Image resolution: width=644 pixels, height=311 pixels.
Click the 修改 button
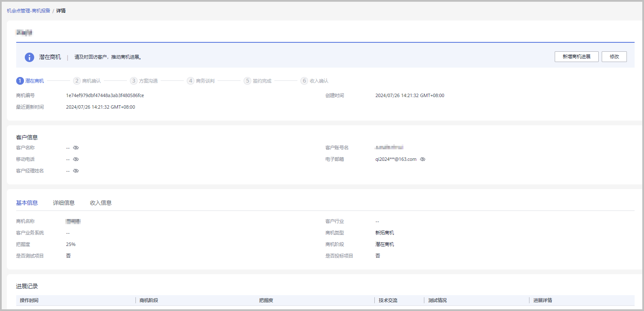(614, 57)
